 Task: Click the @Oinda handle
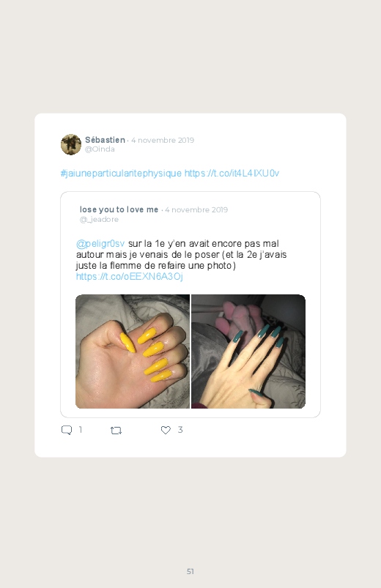click(100, 149)
